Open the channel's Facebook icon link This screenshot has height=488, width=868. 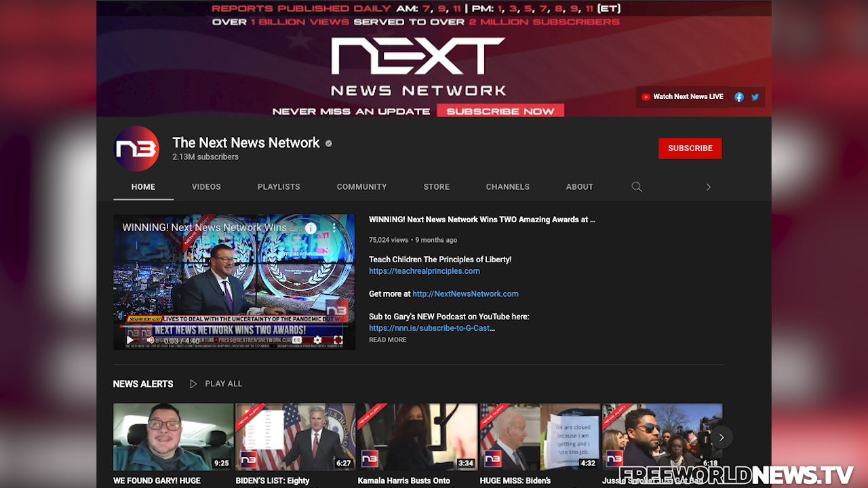739,97
